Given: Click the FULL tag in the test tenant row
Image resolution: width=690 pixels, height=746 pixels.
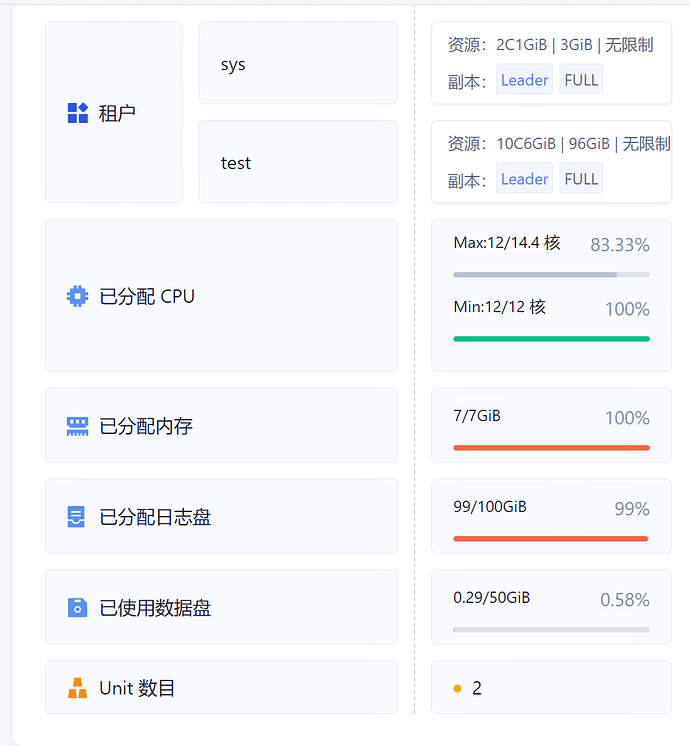Looking at the screenshot, I should click(x=581, y=179).
